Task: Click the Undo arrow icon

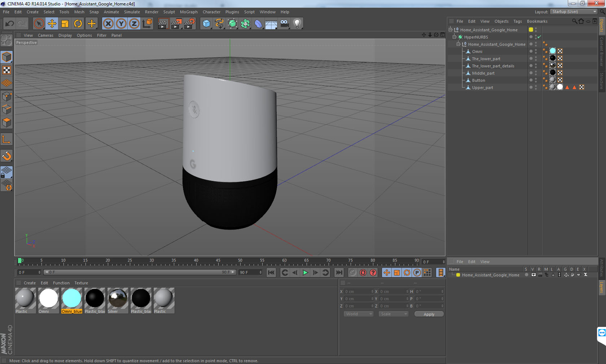Action: coord(9,24)
